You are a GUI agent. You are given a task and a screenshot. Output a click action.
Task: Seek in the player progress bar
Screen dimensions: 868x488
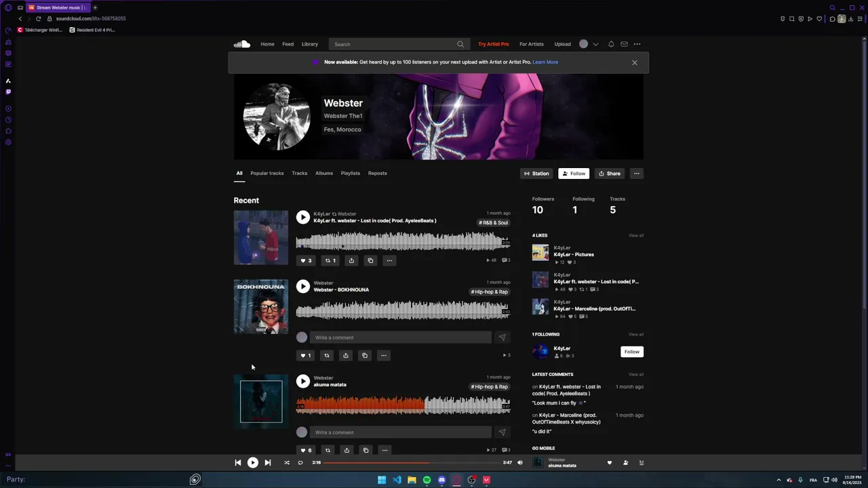pos(411,463)
